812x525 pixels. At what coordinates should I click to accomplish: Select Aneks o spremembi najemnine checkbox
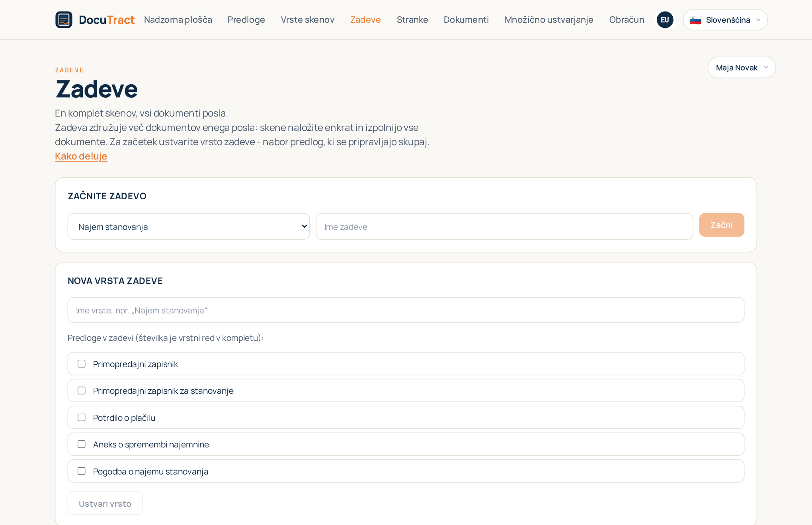[81, 444]
